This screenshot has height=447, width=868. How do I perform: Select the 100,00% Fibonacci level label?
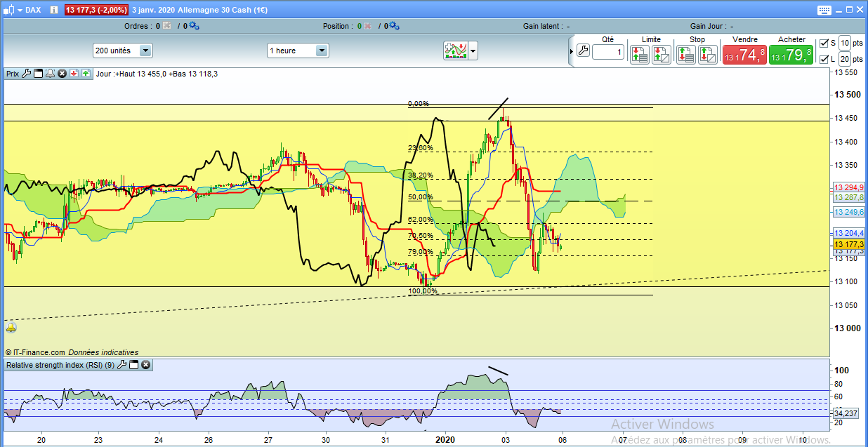(423, 291)
